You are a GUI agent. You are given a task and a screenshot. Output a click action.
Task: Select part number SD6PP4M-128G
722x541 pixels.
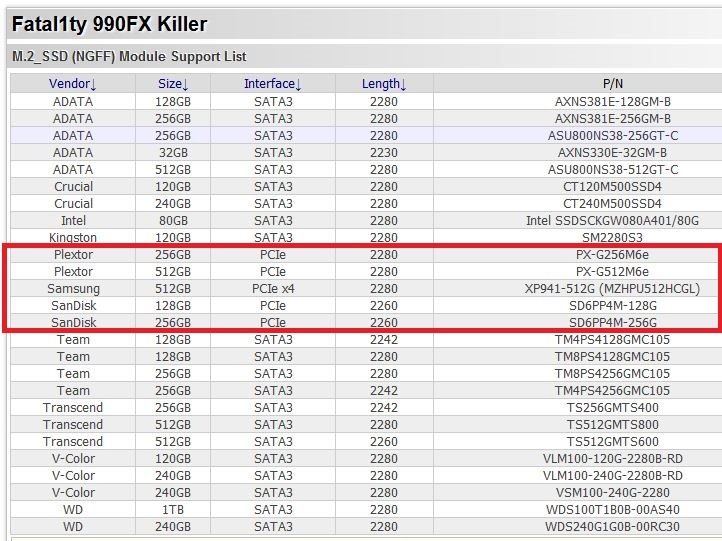[x=612, y=306]
